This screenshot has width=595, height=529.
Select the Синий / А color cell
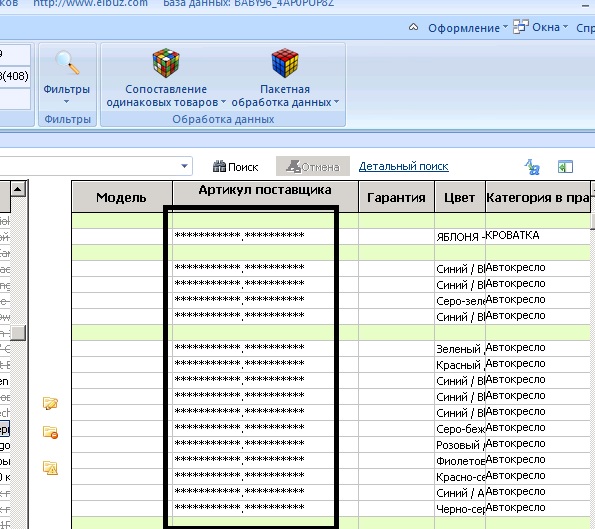(460, 492)
